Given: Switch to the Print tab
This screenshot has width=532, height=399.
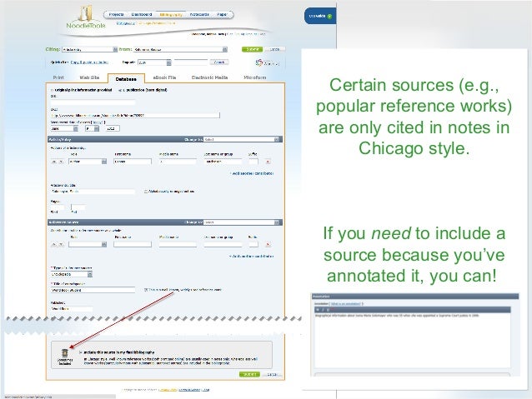Looking at the screenshot, I should pos(58,77).
